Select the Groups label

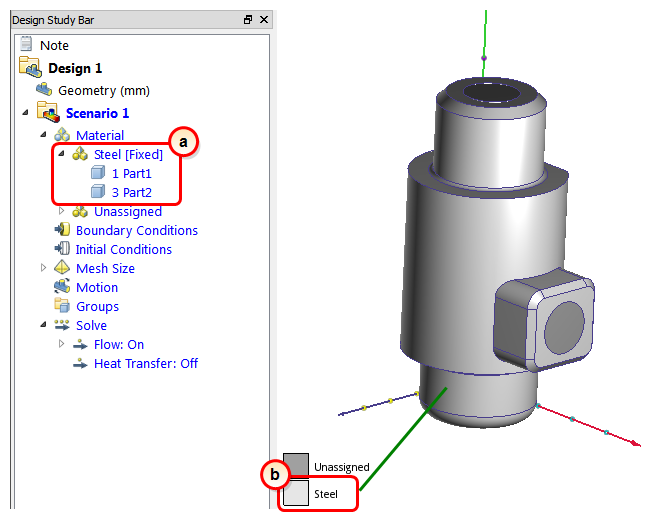pos(97,307)
